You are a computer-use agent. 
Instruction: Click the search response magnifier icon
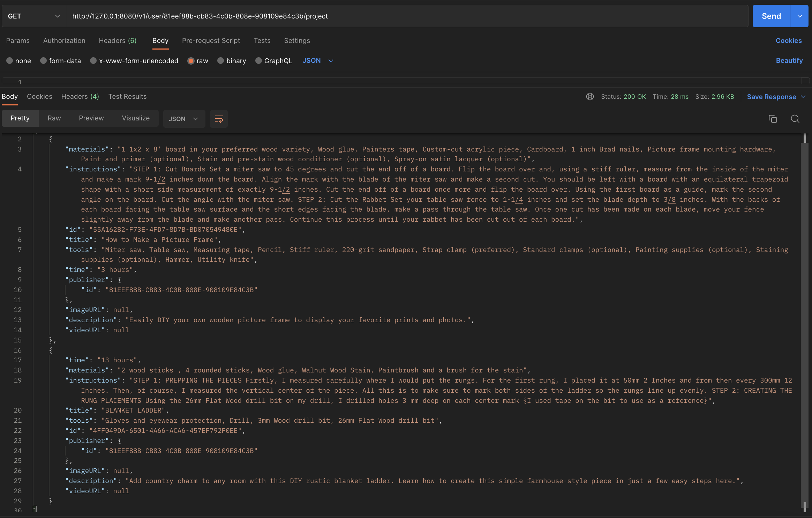click(x=795, y=119)
